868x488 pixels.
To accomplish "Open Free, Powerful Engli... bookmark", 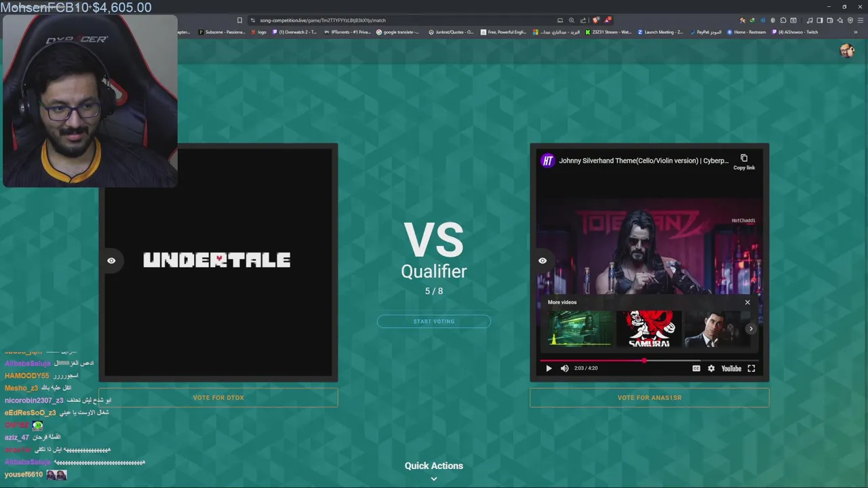I will (504, 32).
